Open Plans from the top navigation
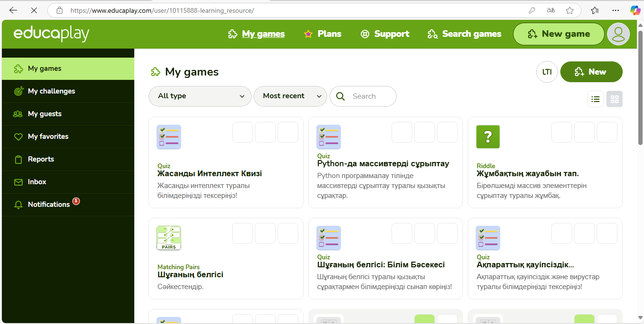644x324 pixels. click(x=323, y=34)
